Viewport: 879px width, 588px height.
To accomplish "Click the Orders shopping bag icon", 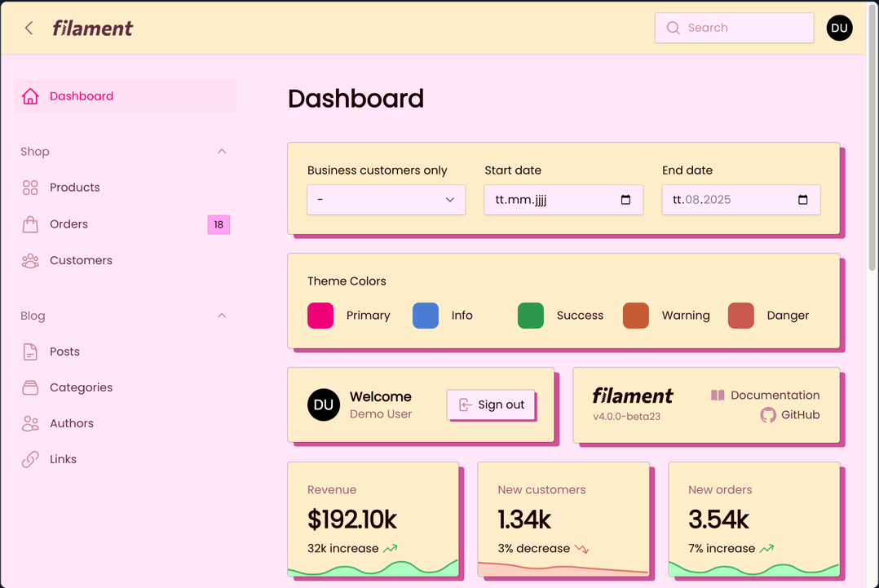I will [x=30, y=224].
